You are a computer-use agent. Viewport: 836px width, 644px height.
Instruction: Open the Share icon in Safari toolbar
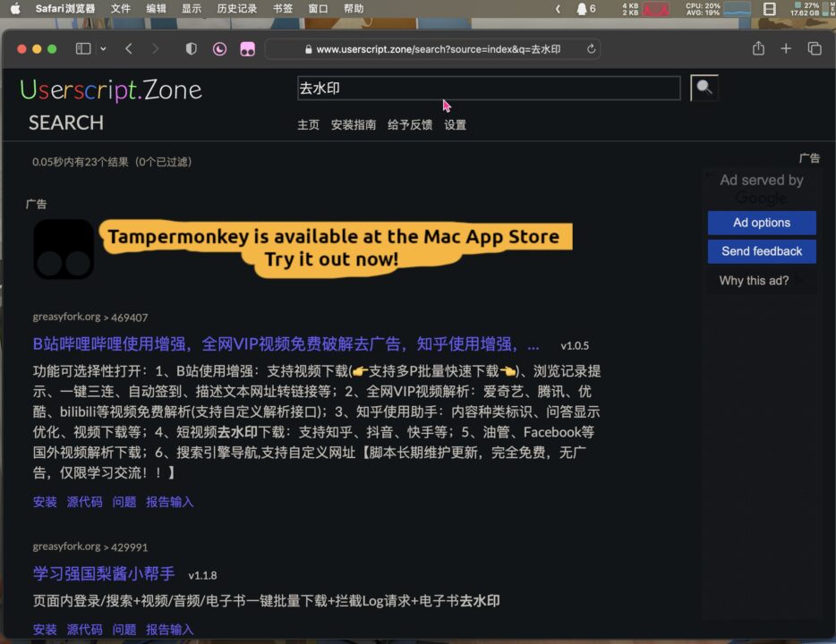click(757, 49)
